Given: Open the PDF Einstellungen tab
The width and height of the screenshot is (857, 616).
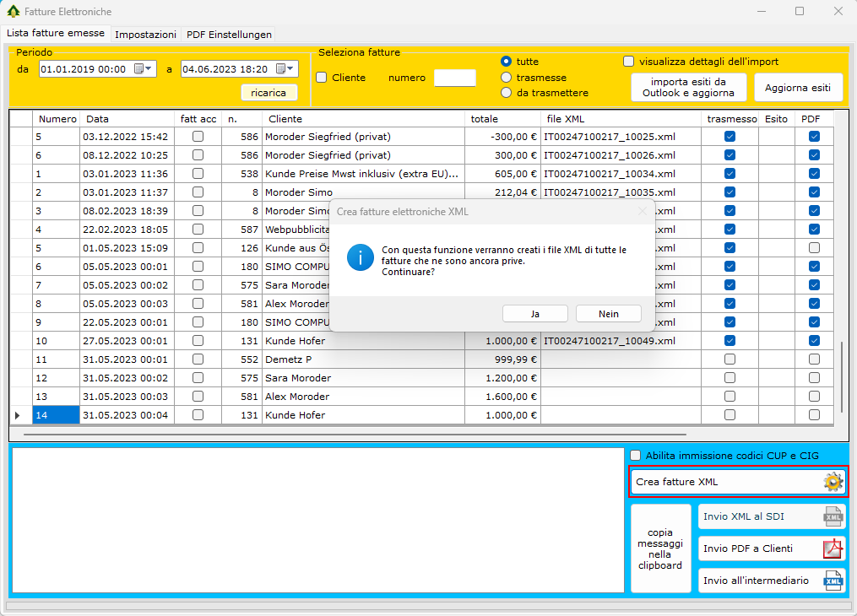Looking at the screenshot, I should 229,35.
